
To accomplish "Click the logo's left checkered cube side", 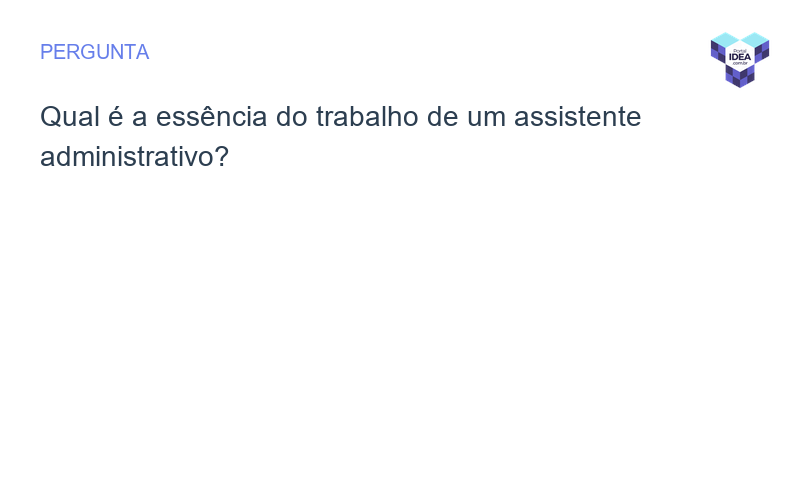I will pos(717,52).
